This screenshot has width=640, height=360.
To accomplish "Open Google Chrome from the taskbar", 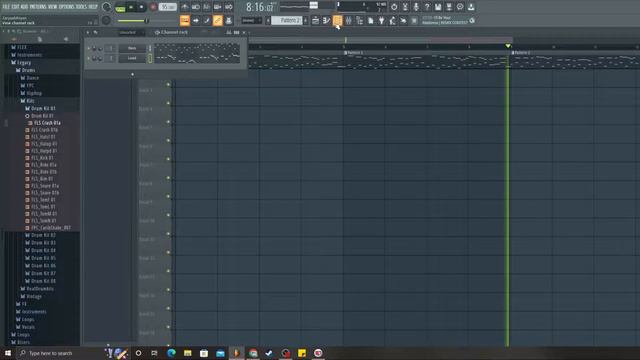I will tap(253, 353).
